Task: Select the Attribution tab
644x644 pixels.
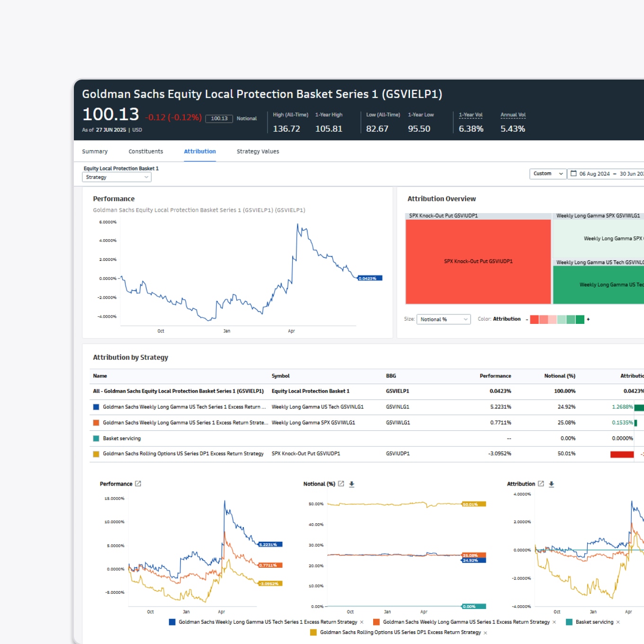Action: (200, 152)
